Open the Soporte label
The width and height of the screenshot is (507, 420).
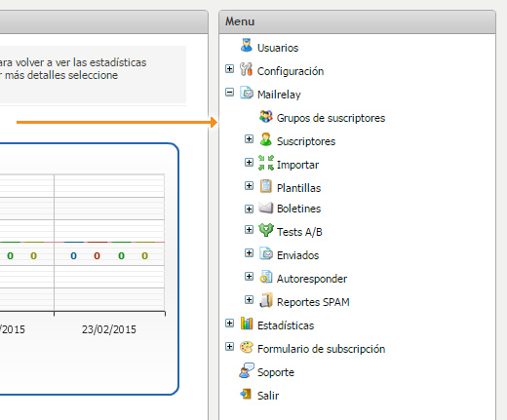coord(276,372)
